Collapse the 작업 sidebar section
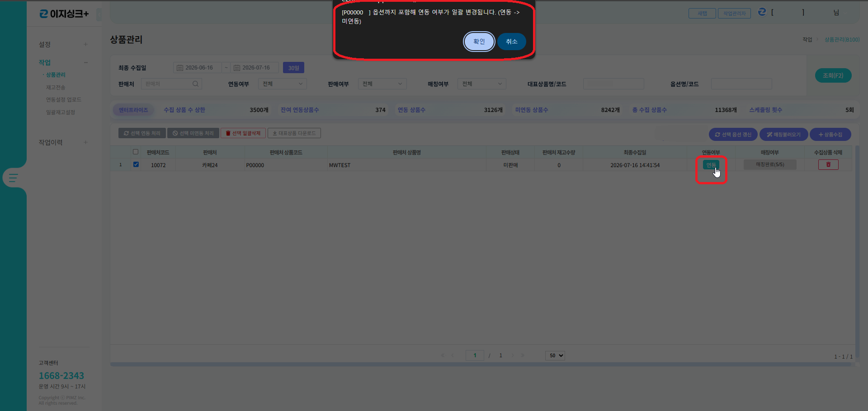 [85, 62]
